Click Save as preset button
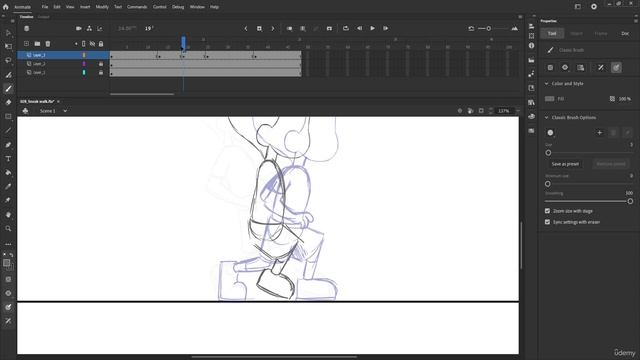640x360 pixels. tap(565, 164)
